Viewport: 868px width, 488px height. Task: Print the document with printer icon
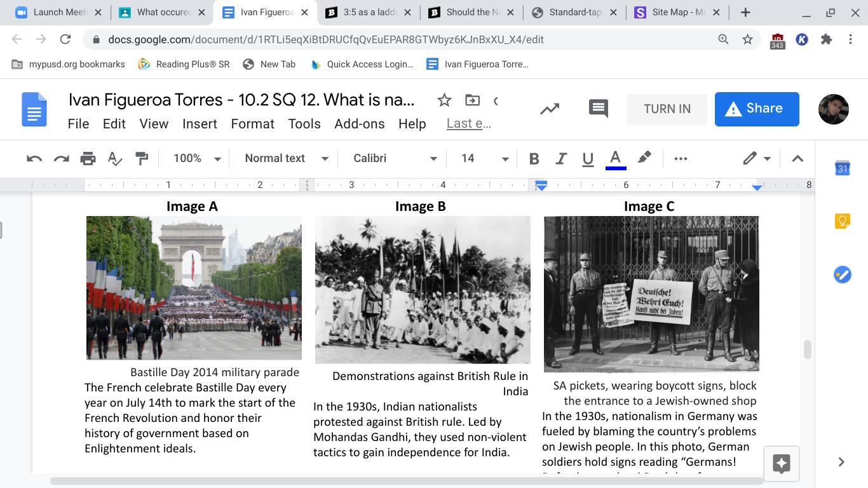(88, 158)
